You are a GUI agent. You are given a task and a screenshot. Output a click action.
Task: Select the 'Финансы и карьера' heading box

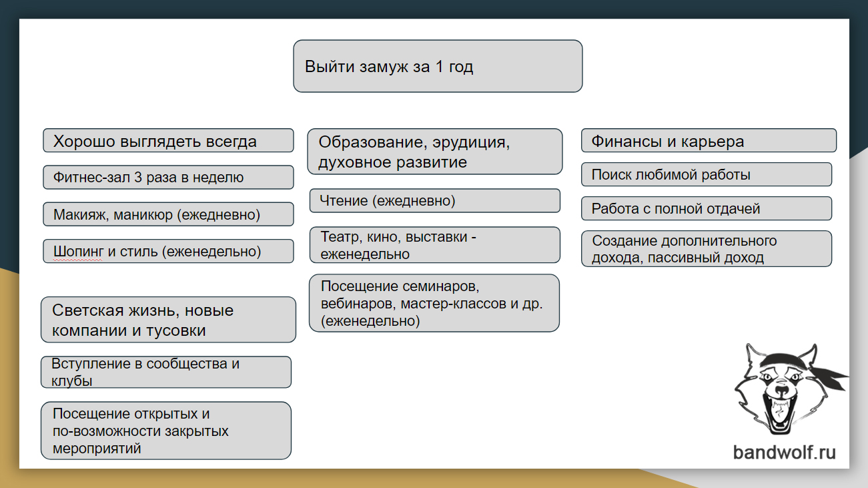[x=709, y=141]
